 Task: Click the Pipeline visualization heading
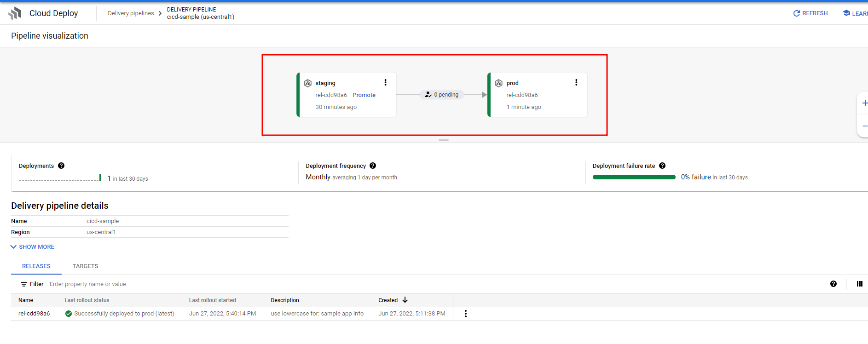[x=50, y=36]
